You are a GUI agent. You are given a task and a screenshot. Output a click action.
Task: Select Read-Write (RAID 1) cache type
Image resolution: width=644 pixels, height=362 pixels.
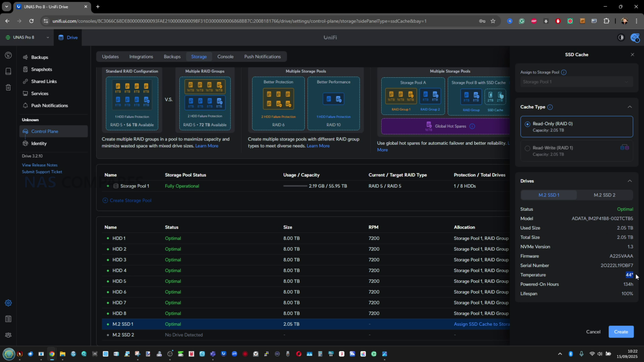click(x=577, y=150)
